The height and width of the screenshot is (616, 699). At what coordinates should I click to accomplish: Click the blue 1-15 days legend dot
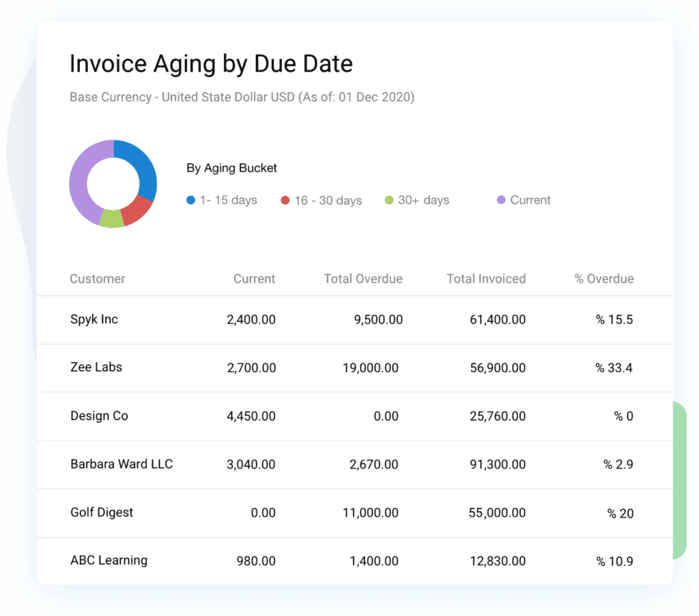click(190, 200)
